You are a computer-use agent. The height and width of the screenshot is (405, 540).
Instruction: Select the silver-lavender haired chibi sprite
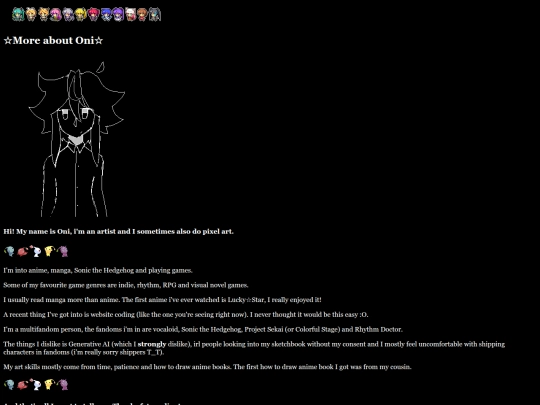tap(68, 14)
